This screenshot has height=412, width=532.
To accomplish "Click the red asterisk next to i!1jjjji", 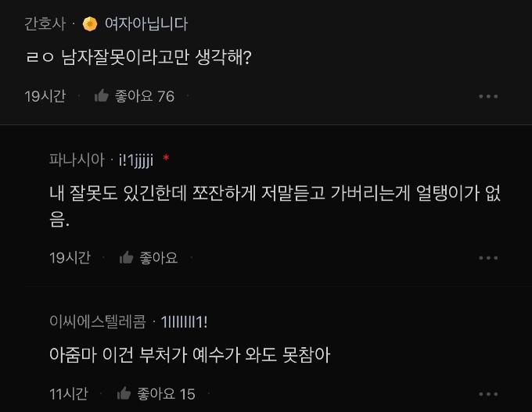I will [166, 159].
